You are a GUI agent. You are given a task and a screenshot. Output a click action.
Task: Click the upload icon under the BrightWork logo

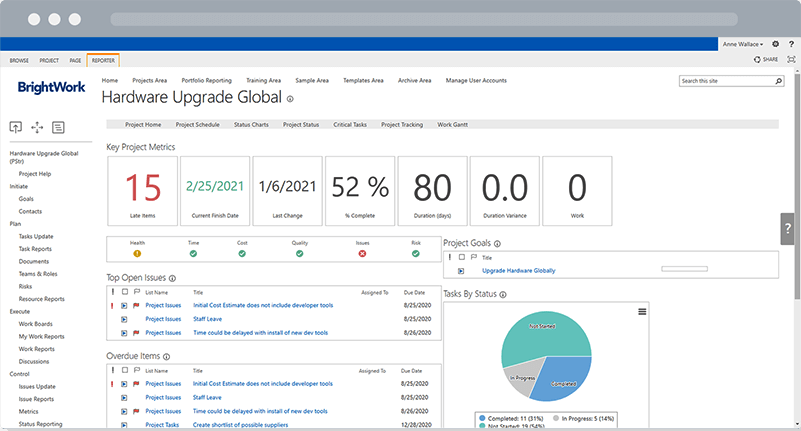16,127
